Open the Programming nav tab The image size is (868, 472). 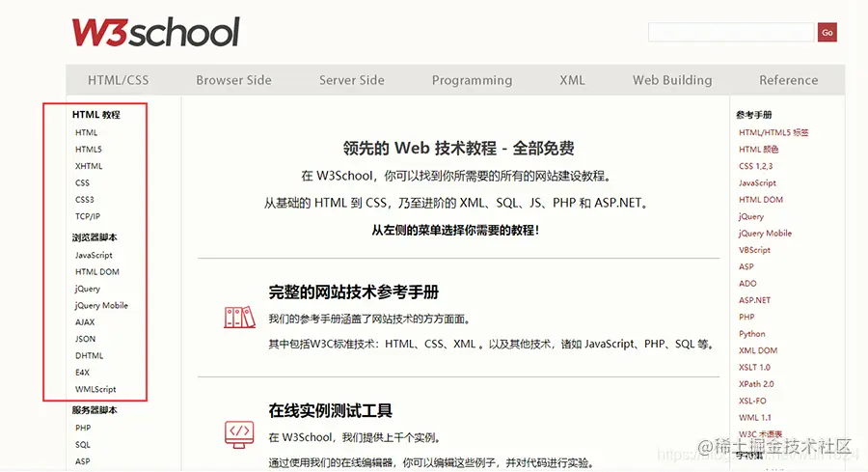click(x=472, y=80)
